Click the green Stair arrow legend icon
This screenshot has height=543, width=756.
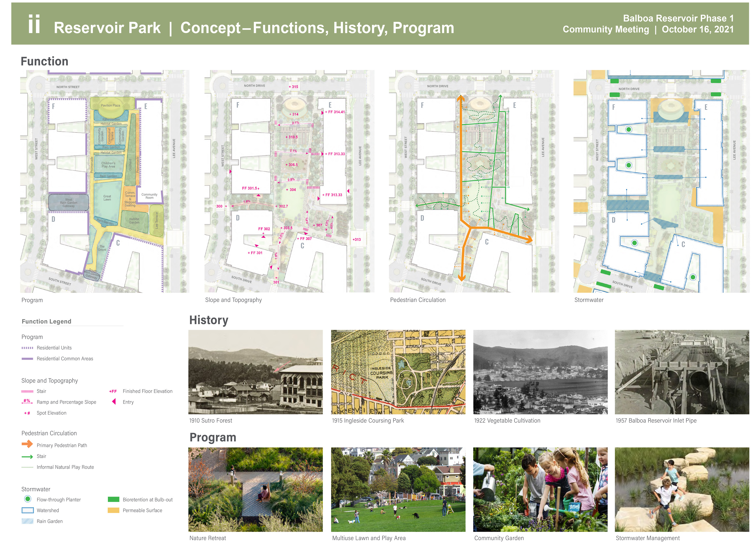pyautogui.click(x=27, y=456)
